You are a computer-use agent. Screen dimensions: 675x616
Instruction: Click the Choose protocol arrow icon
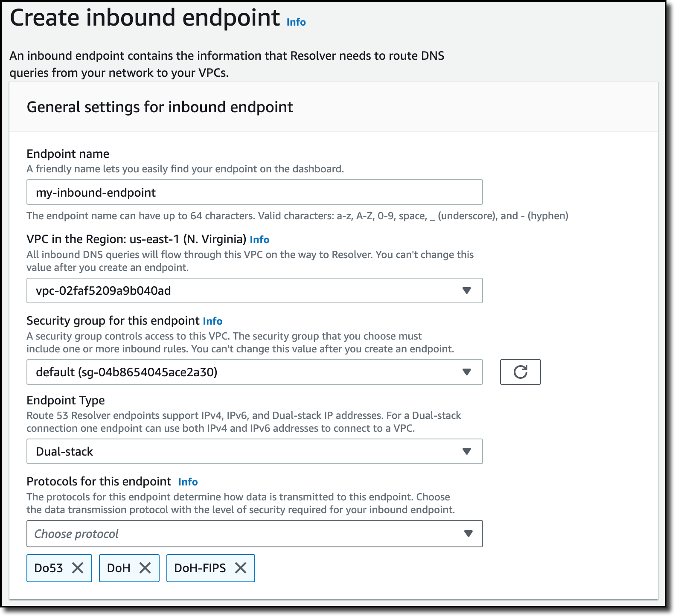click(x=468, y=534)
